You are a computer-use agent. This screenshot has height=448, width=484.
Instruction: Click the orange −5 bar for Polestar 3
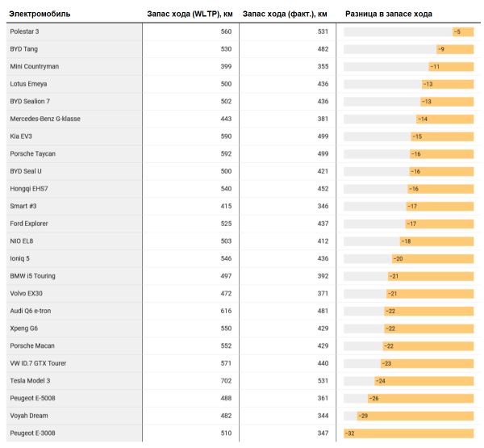(461, 31)
